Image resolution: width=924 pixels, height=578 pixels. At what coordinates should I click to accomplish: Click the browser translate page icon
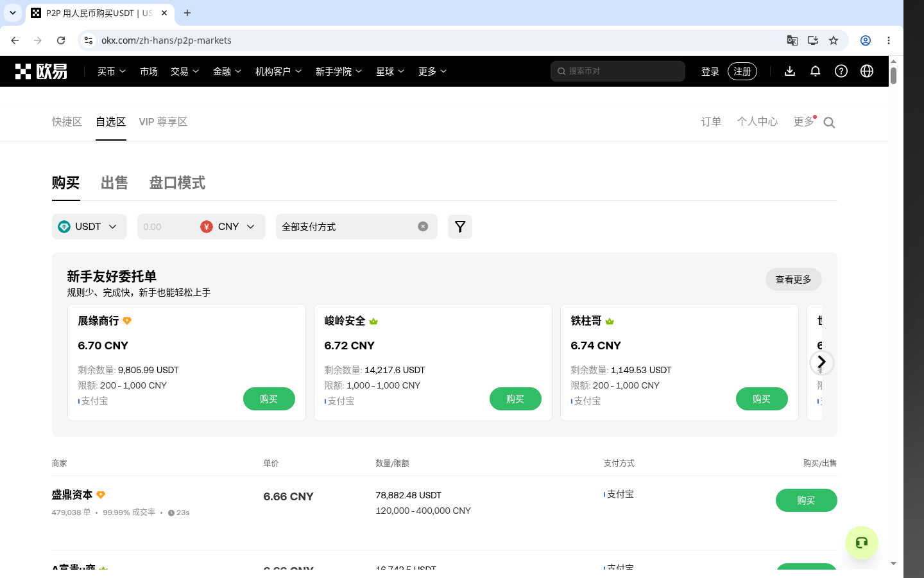coord(792,40)
